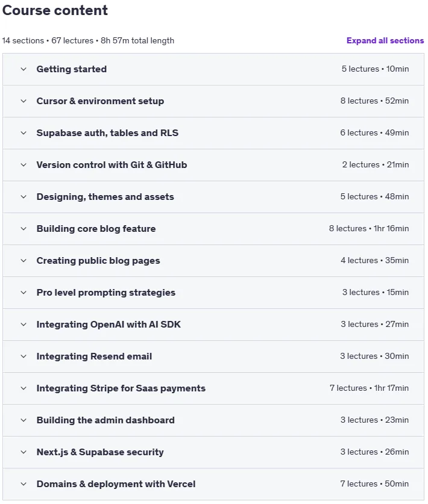Click Building the admin dashboard section title

[105, 420]
